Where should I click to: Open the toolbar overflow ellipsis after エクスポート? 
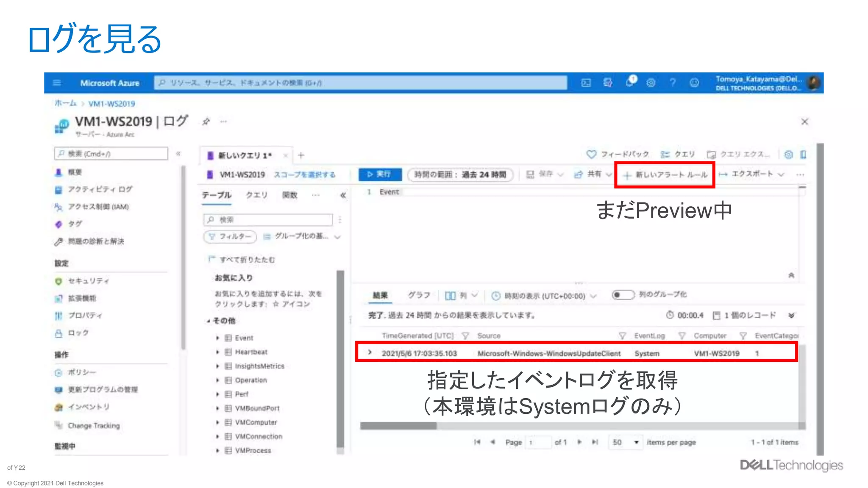click(800, 175)
